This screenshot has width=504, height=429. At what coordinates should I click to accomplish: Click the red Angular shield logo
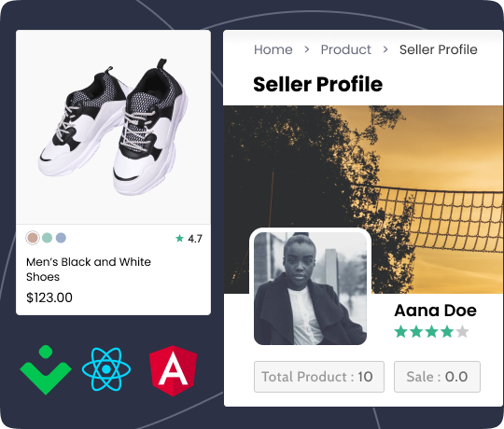174,371
